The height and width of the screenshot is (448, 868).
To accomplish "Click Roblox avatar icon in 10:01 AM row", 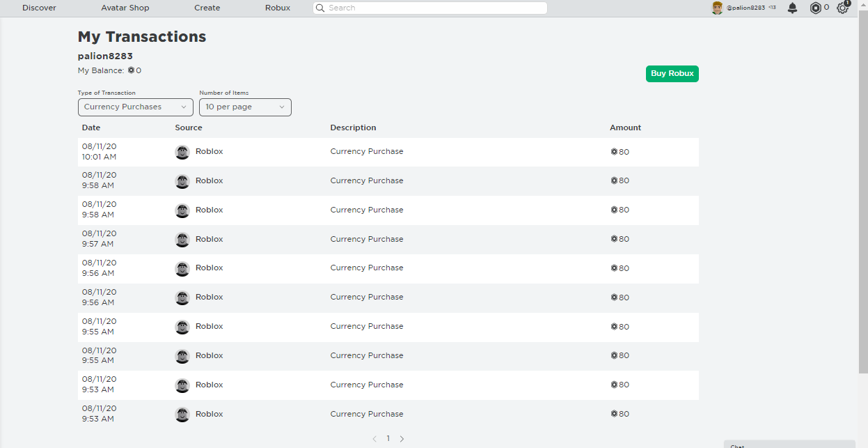I will click(x=182, y=153).
